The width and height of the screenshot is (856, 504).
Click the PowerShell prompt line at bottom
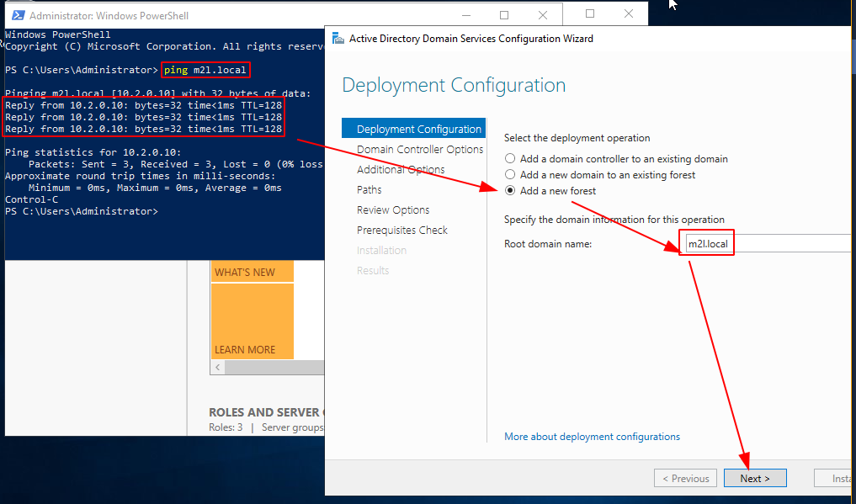82,211
